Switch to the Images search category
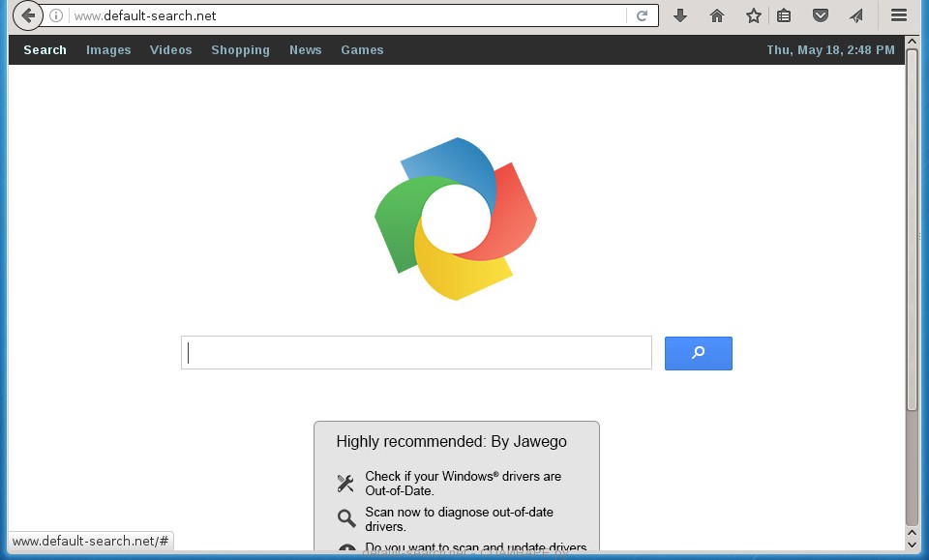 (108, 49)
